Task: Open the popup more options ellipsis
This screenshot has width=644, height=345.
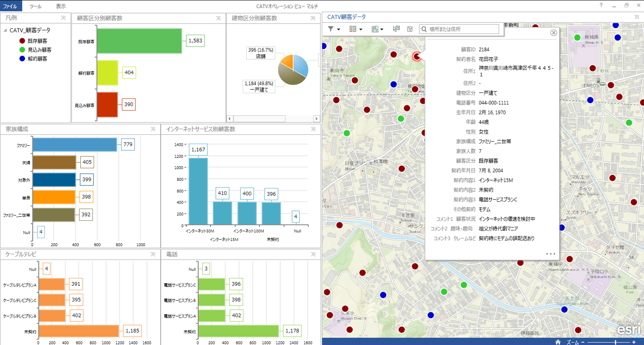Action: 550,254
